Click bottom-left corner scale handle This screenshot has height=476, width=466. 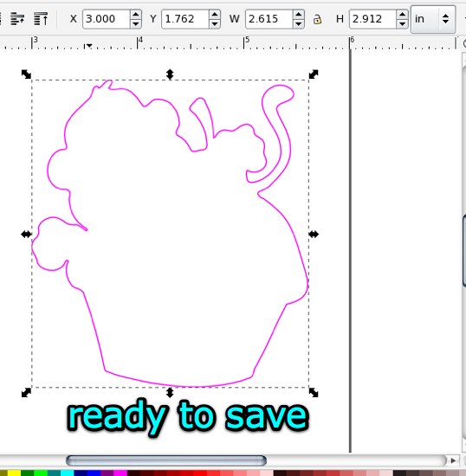[x=26, y=393]
